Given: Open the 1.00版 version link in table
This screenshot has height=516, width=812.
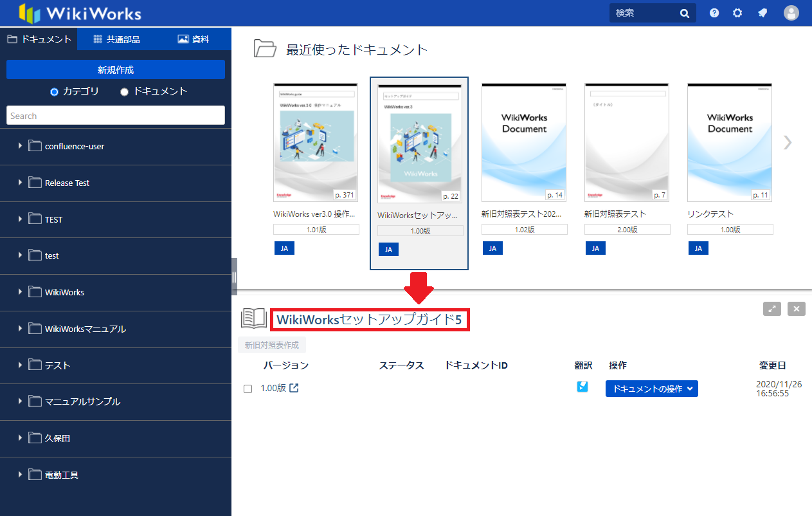Looking at the screenshot, I should (x=273, y=388).
